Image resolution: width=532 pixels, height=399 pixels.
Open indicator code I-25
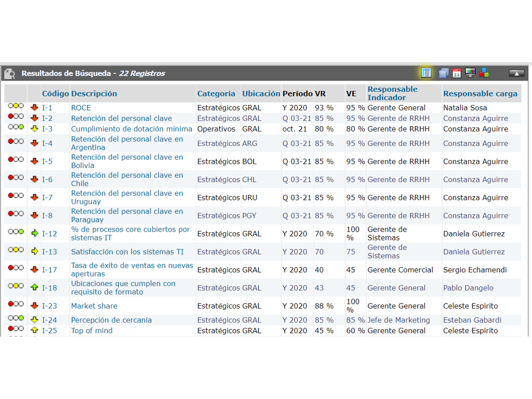coord(49,330)
